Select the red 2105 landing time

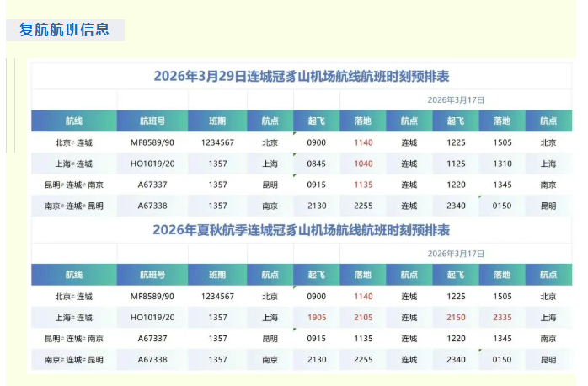[363, 318]
